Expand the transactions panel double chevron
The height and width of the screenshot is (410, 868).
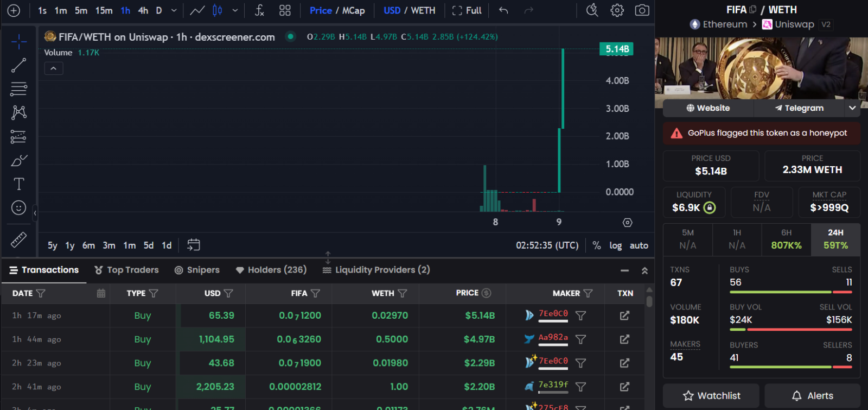pyautogui.click(x=645, y=270)
